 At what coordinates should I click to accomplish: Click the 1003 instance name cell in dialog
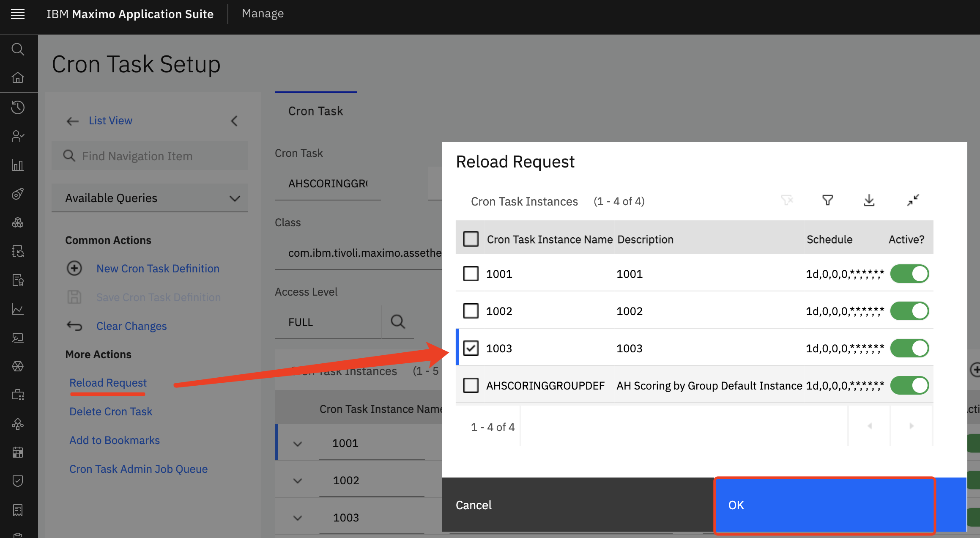pos(499,349)
